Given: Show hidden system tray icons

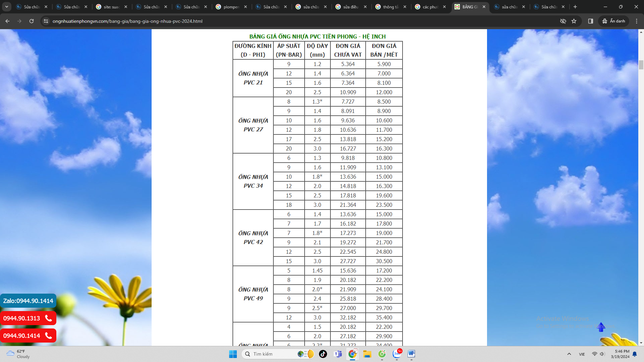Looking at the screenshot, I should pos(569,354).
